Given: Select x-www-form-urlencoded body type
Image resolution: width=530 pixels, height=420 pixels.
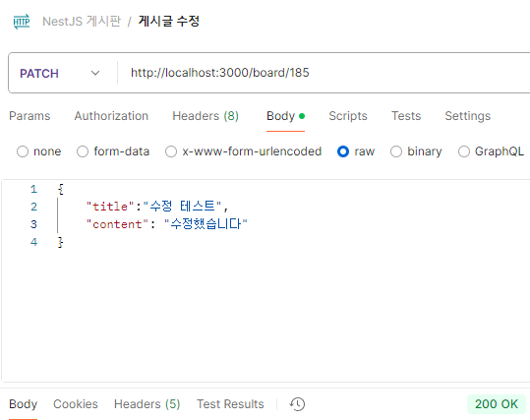Looking at the screenshot, I should click(244, 151).
